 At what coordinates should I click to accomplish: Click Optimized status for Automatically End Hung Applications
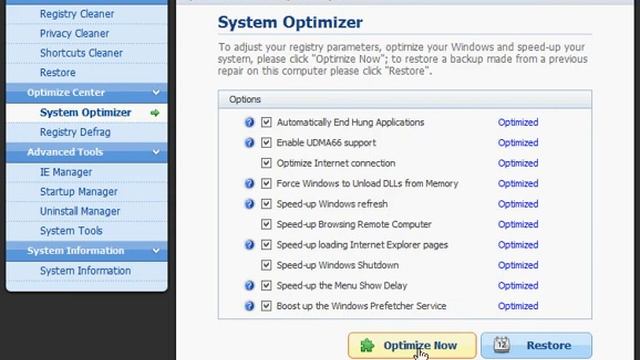click(x=518, y=122)
